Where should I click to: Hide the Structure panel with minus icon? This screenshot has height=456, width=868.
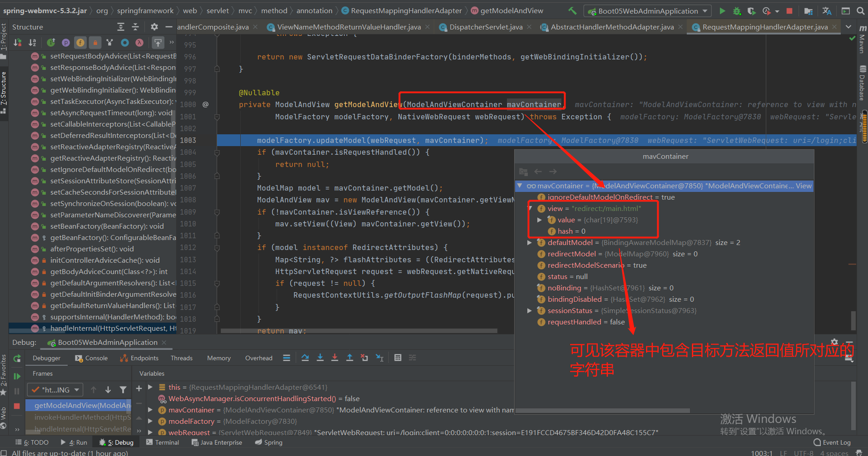(x=169, y=27)
